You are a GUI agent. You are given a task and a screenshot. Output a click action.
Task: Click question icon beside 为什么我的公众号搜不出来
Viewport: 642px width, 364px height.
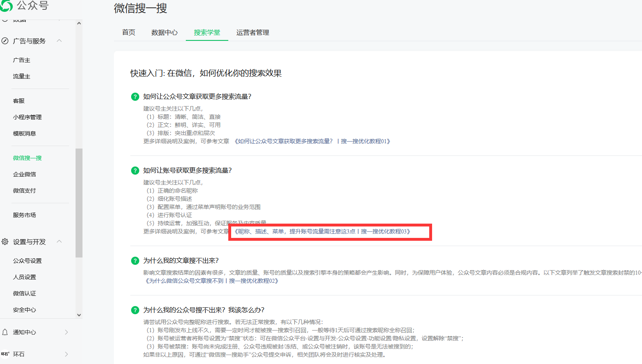(x=135, y=310)
